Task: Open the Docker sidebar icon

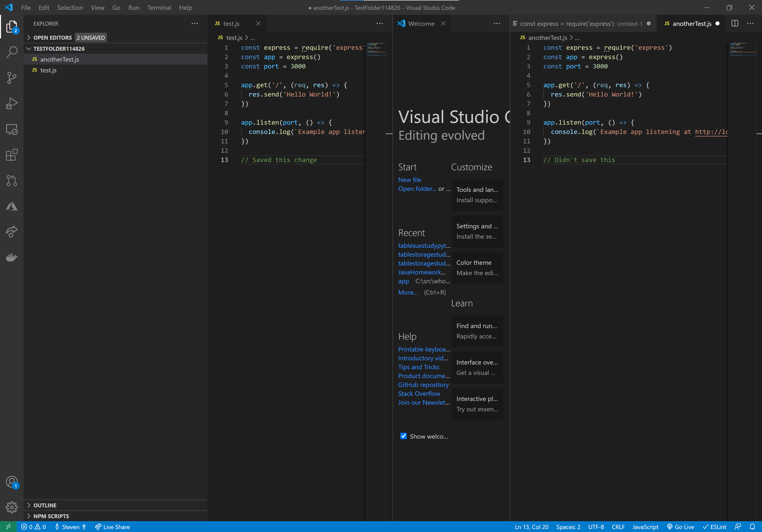Action: click(x=12, y=257)
